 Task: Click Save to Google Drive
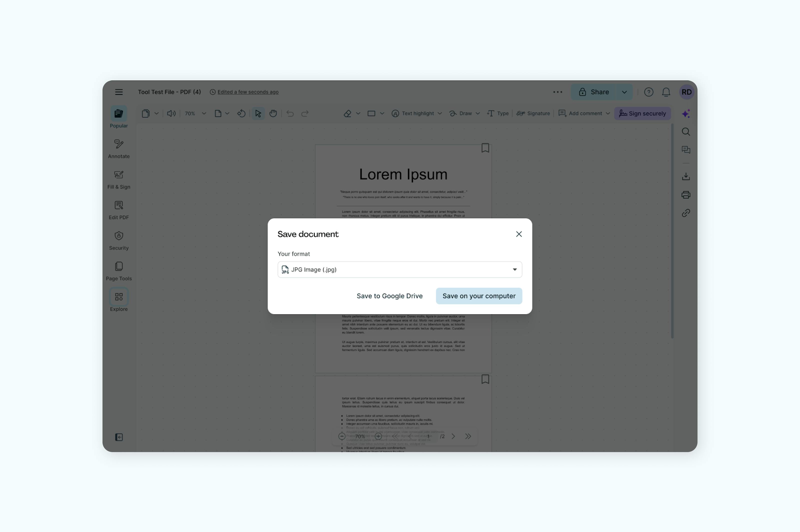click(x=389, y=296)
